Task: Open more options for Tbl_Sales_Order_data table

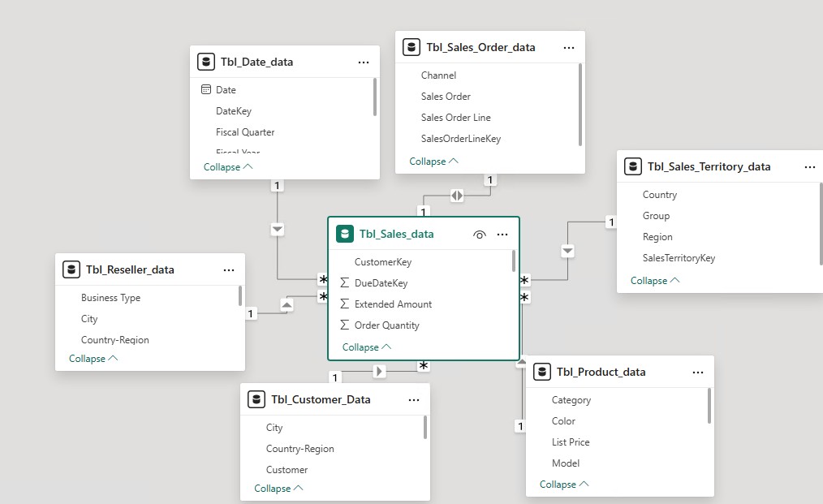Action: 568,48
